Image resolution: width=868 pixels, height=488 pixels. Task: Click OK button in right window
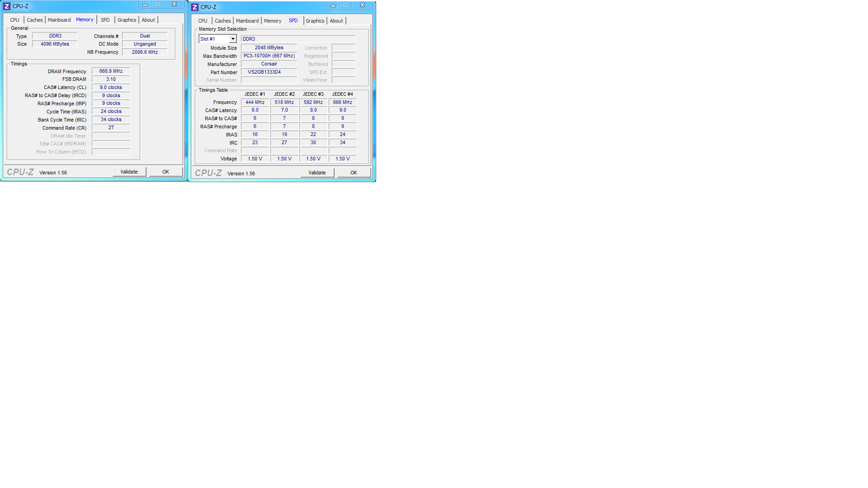[354, 173]
